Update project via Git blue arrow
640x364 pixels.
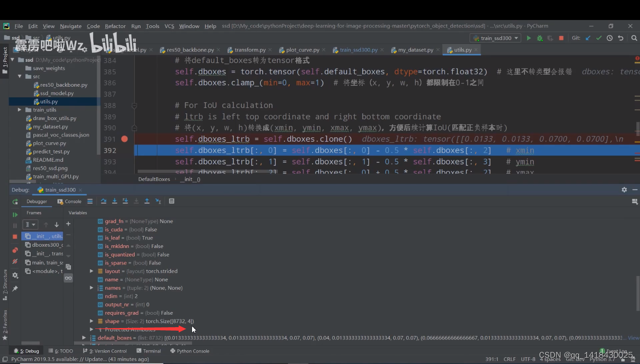[x=588, y=38]
